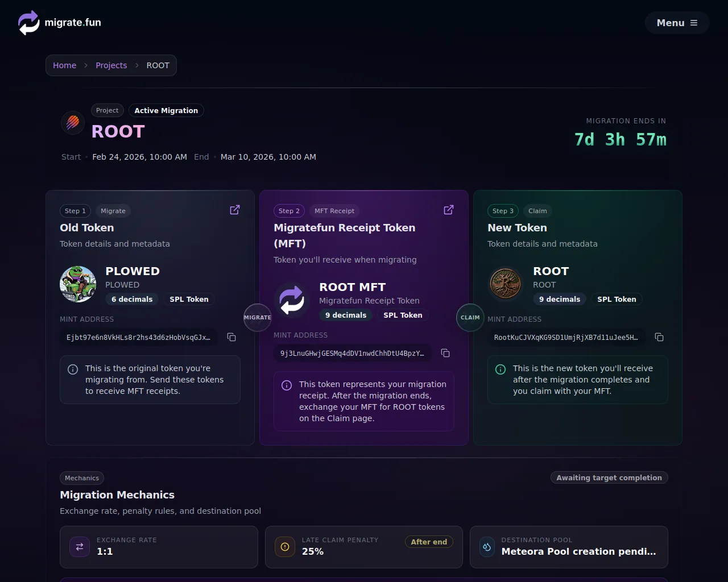Click SPL Token badge in New Token card
728x582 pixels.
click(617, 299)
